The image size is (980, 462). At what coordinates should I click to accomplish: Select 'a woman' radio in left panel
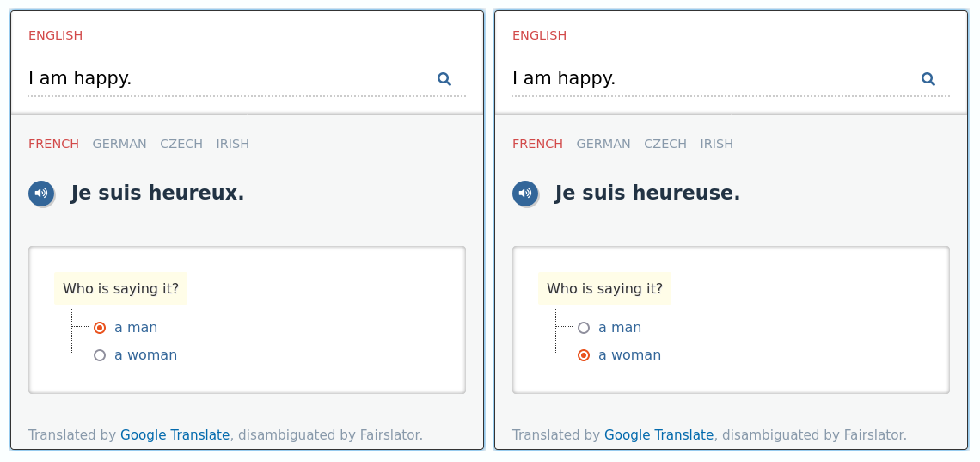100,355
